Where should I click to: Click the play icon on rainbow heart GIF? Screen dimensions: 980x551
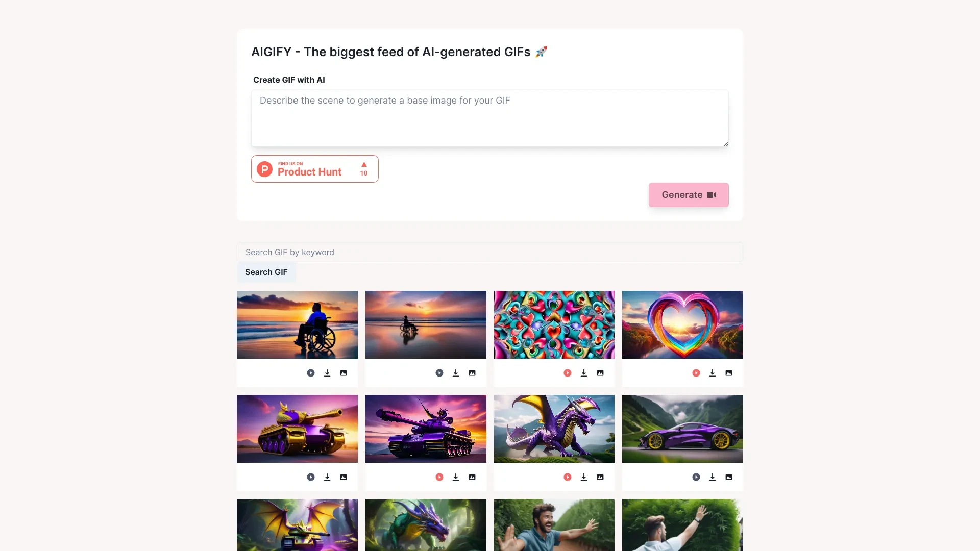(696, 373)
